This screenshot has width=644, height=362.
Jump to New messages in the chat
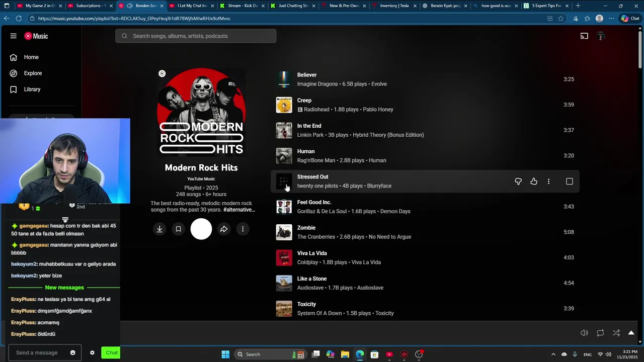click(x=64, y=288)
